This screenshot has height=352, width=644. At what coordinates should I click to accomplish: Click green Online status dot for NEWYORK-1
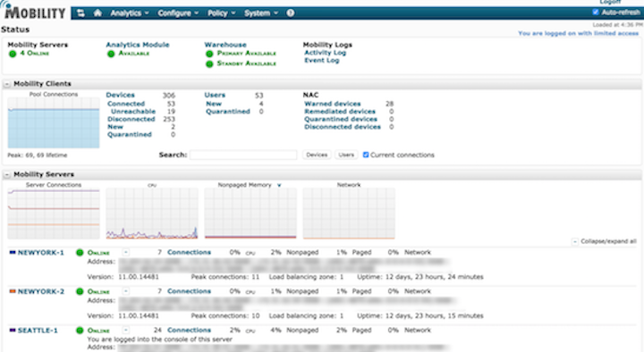click(80, 253)
